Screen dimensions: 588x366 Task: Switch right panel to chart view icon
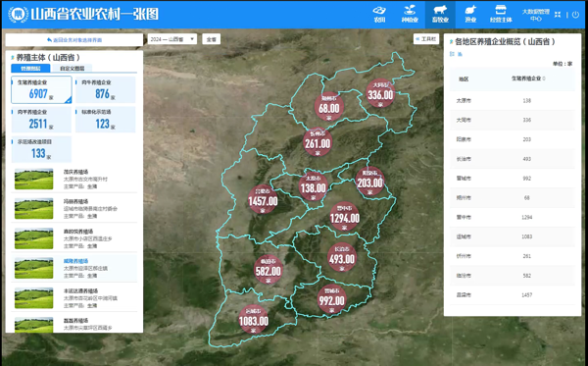pyautogui.click(x=461, y=54)
